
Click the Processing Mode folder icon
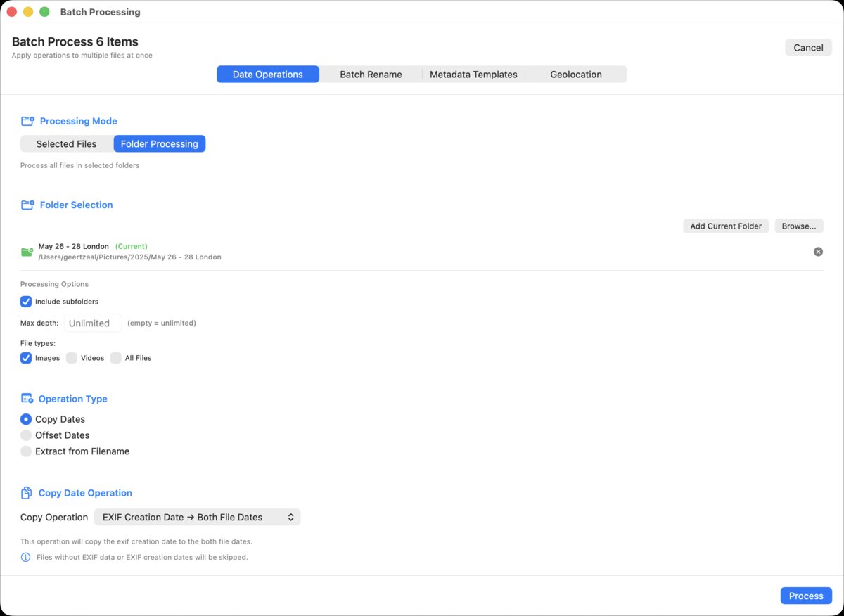[27, 121]
